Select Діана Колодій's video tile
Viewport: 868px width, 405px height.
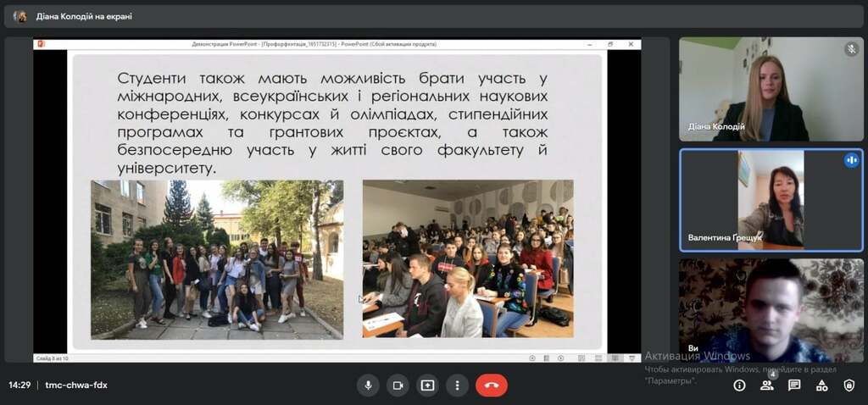pos(771,89)
